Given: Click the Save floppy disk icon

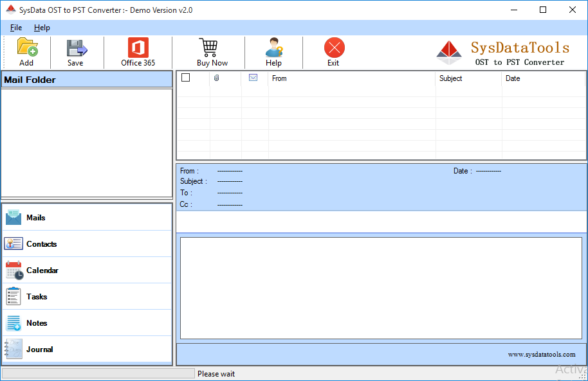Looking at the screenshot, I should [77, 48].
